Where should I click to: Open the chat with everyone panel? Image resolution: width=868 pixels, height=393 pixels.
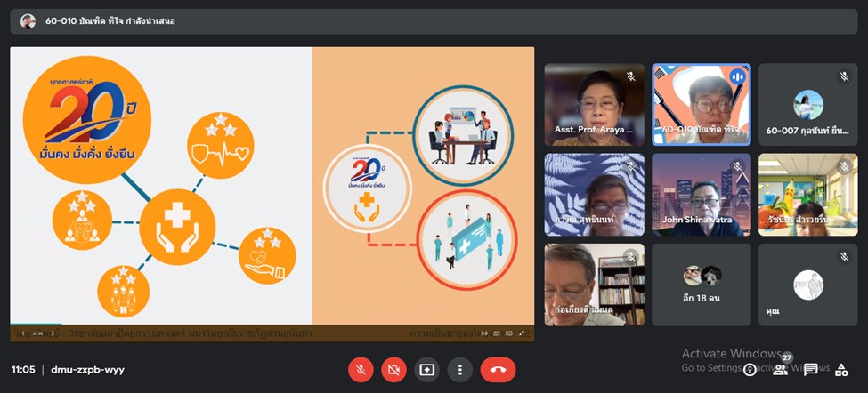(811, 369)
